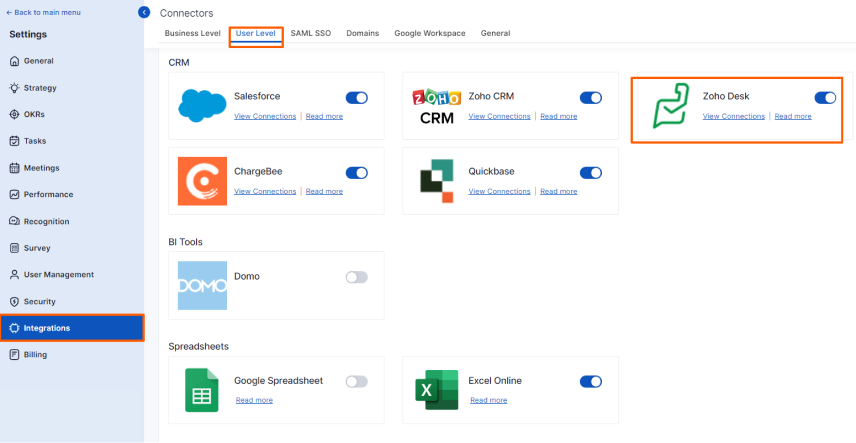View Connections for Quickbase

pos(500,192)
